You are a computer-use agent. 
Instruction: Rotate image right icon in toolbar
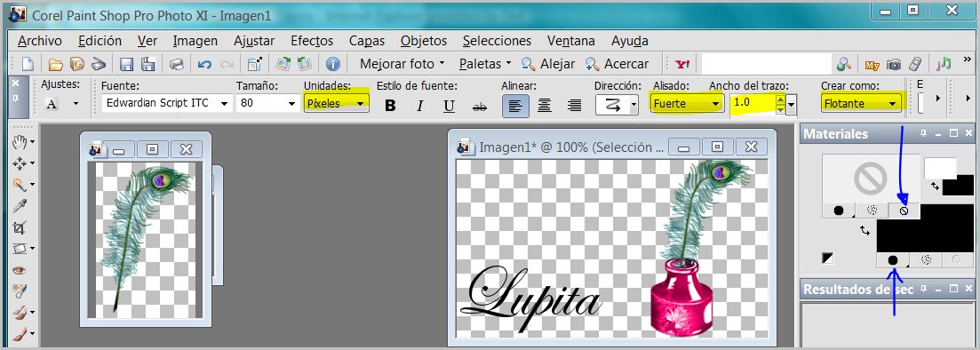[283, 64]
